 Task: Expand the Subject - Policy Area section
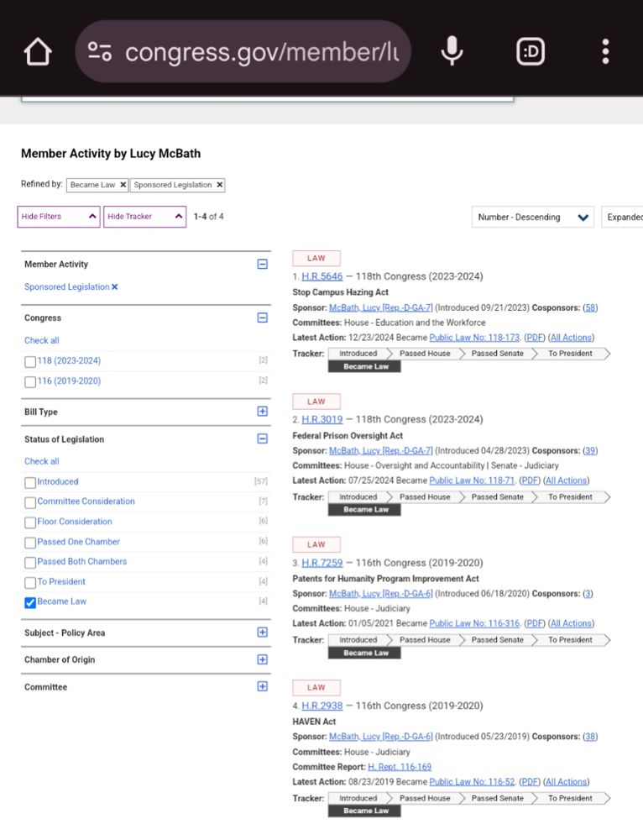pyautogui.click(x=263, y=633)
